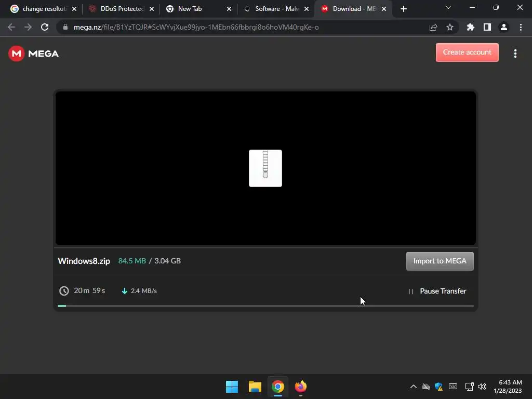
Task: Click the site lock icon
Action: (x=65, y=27)
